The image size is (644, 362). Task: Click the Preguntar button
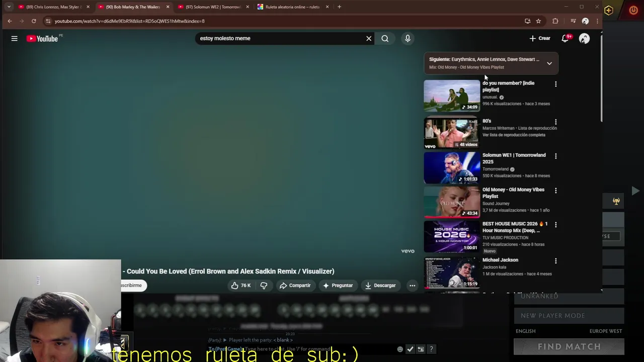[x=338, y=286]
